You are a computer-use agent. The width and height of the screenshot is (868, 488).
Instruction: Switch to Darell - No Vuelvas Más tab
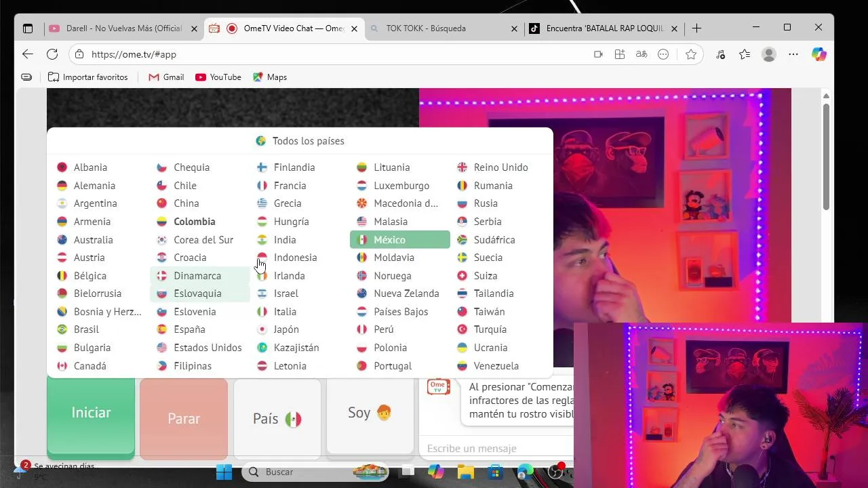pos(124,28)
